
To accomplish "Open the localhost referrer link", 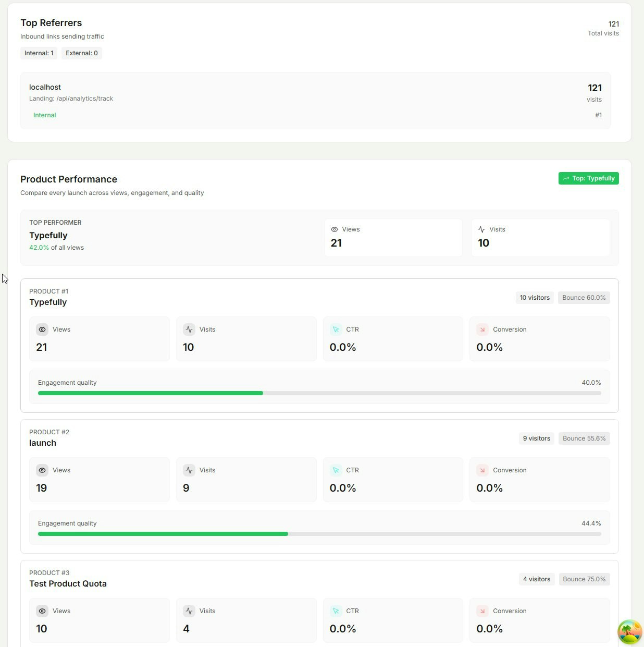I will point(45,87).
